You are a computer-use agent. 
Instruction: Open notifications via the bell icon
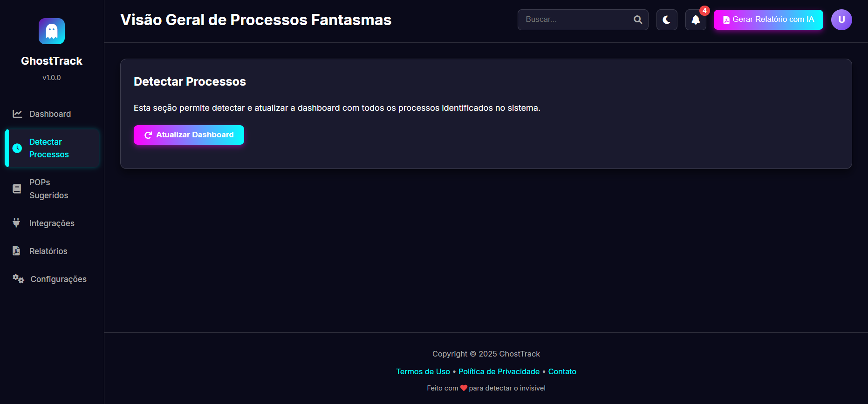[x=696, y=20]
